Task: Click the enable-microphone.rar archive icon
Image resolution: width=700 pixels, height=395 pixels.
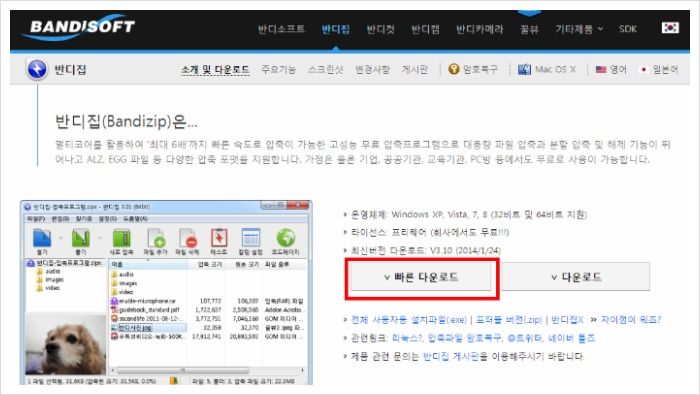Action: (114, 301)
